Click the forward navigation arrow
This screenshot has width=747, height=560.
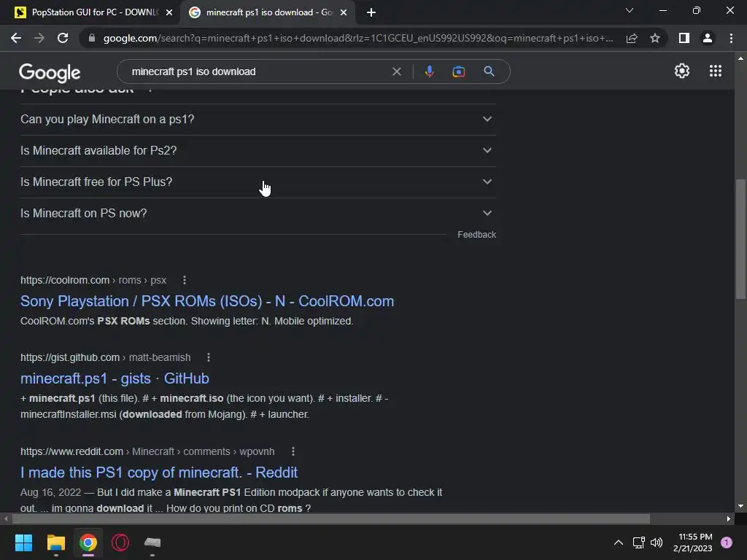(39, 38)
